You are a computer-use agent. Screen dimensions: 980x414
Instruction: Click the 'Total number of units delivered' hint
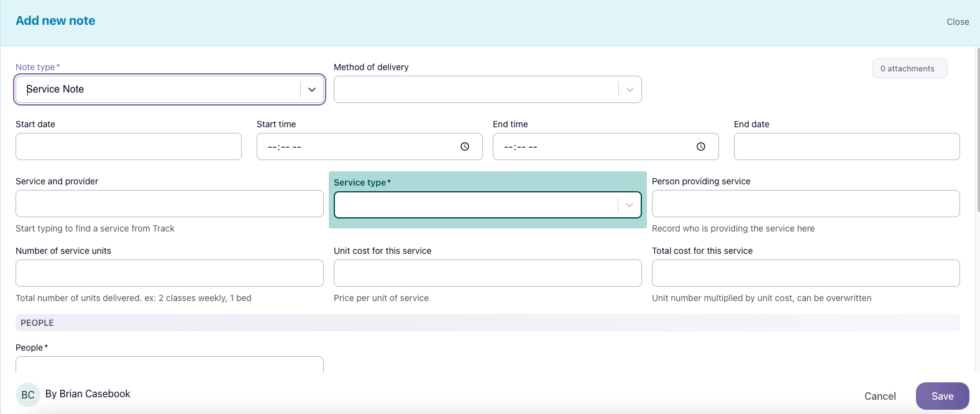coord(134,298)
